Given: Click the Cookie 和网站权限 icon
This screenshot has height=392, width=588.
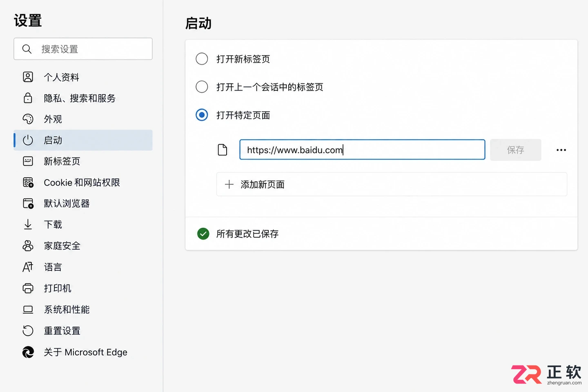Looking at the screenshot, I should [x=28, y=183].
